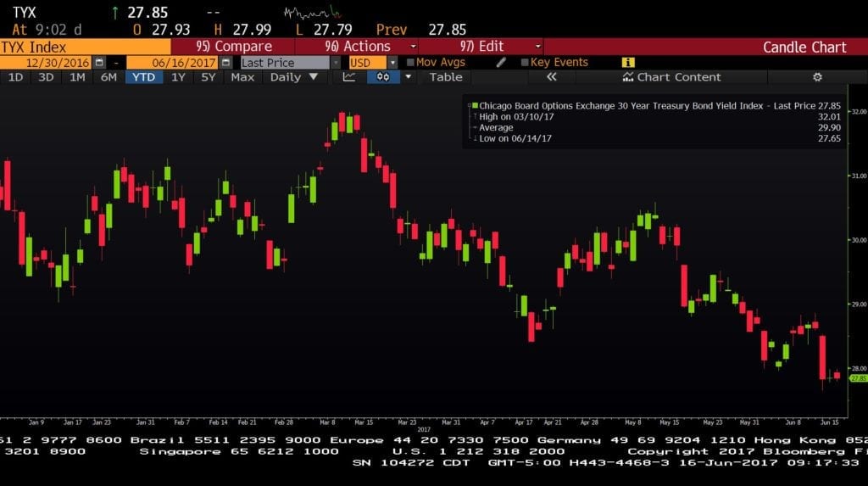Image resolution: width=868 pixels, height=486 pixels.
Task: Click the Jan 9 axis date label
Action: pos(36,422)
